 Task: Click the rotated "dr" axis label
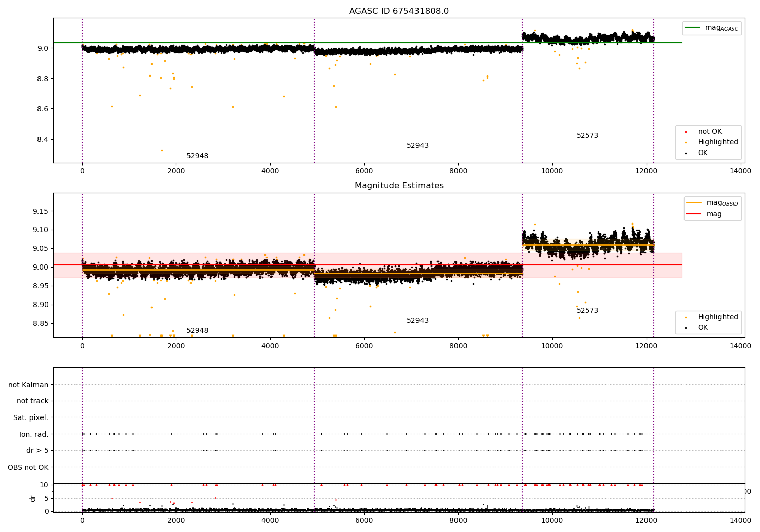pos(33,498)
